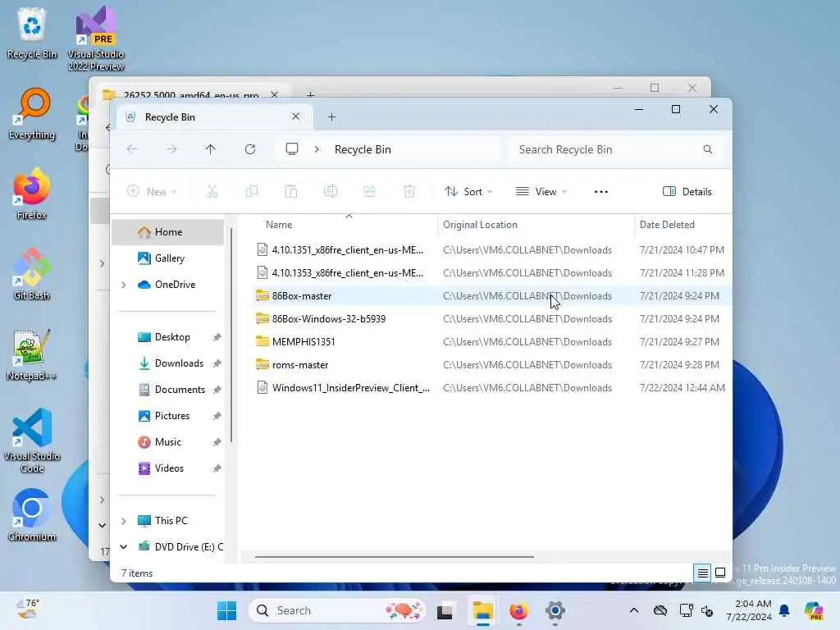Open Visual Studio 2022 Preview shortcut
Image resolution: width=840 pixels, height=630 pixels.
click(96, 39)
